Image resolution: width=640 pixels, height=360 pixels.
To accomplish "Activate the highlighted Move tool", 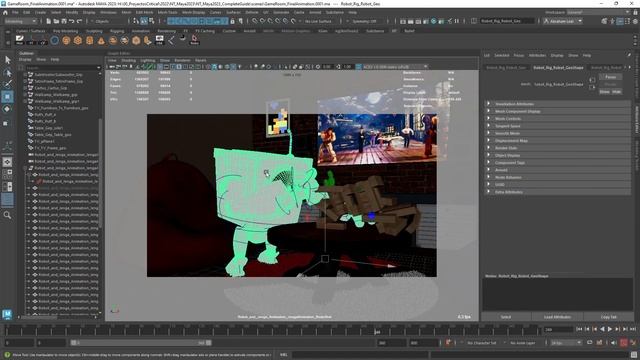I will (x=7, y=97).
